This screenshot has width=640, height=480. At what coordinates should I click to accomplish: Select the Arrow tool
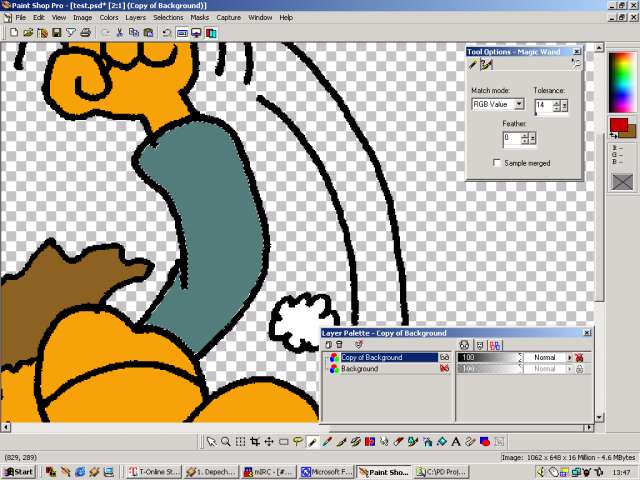(211, 442)
